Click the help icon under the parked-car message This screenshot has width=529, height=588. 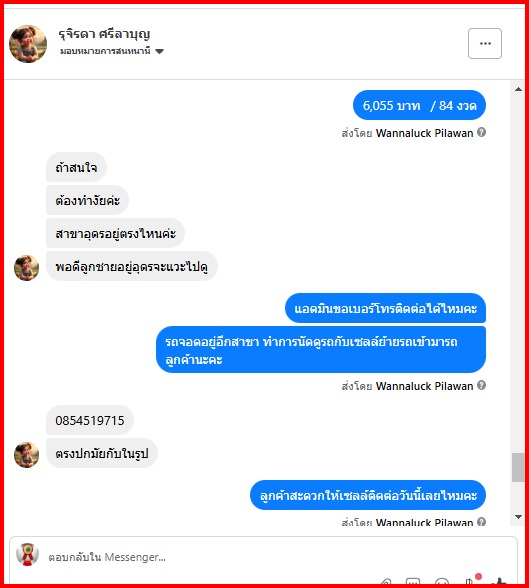[481, 385]
